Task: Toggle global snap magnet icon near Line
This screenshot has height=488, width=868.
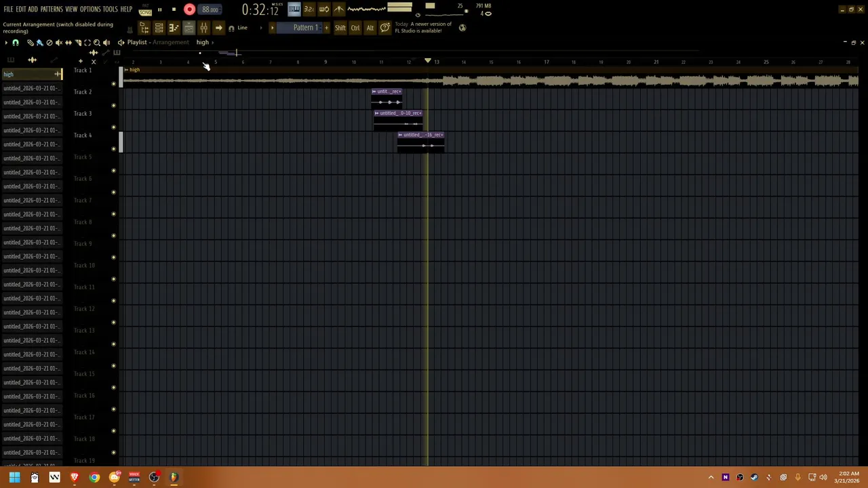Action: (x=231, y=28)
